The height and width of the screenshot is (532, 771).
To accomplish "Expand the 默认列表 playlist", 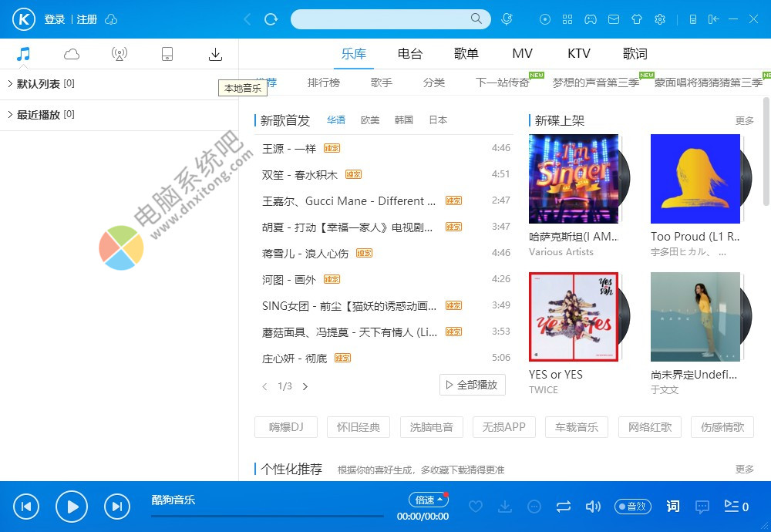I will click(x=10, y=83).
